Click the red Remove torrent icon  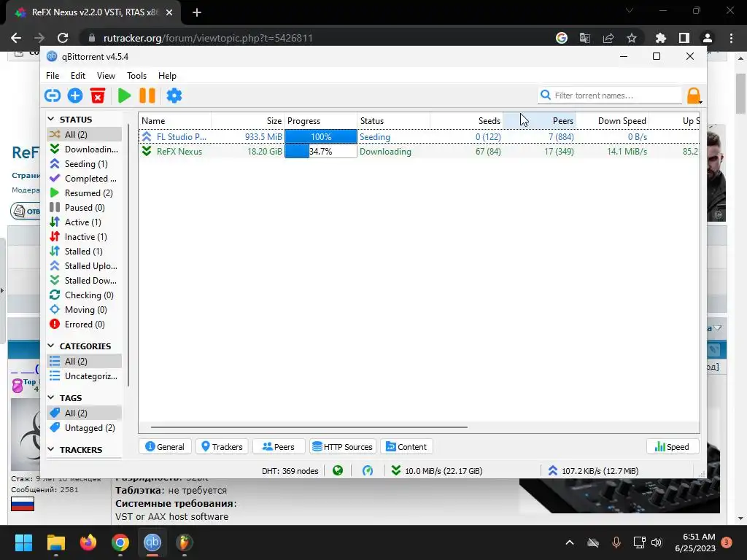(98, 96)
